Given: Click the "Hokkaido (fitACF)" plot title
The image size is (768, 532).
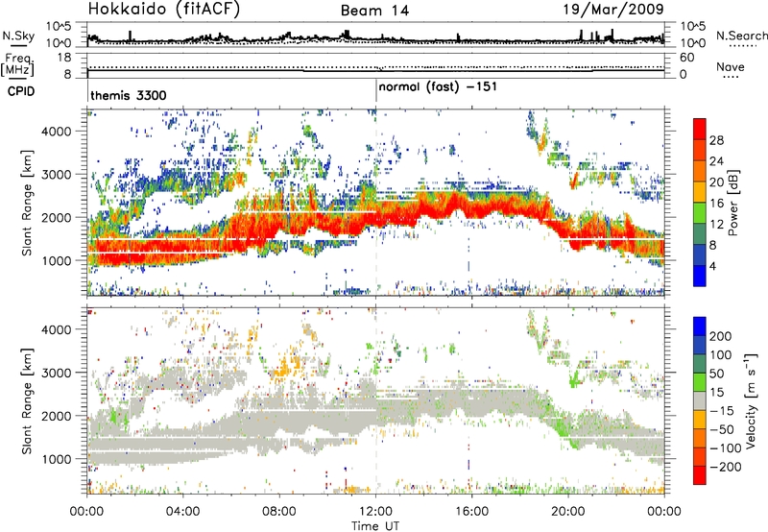Looking at the screenshot, I should 164,10.
